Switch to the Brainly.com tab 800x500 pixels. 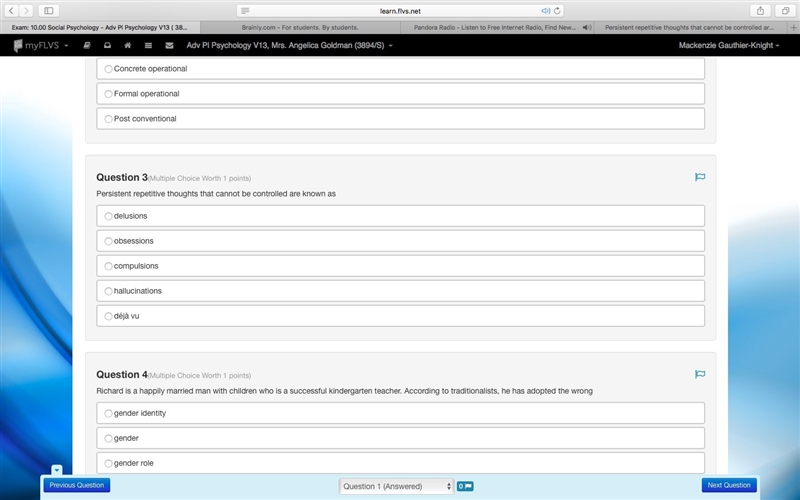point(300,28)
